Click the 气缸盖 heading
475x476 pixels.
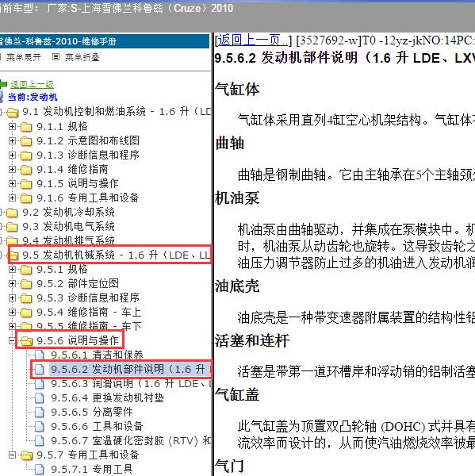pos(237,394)
